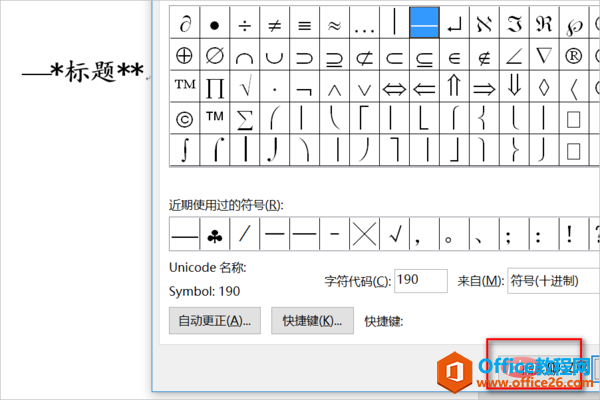Image resolution: width=600 pixels, height=400 pixels.
Task: Click the 'Symbol: 190' label text
Action: pyautogui.click(x=204, y=292)
